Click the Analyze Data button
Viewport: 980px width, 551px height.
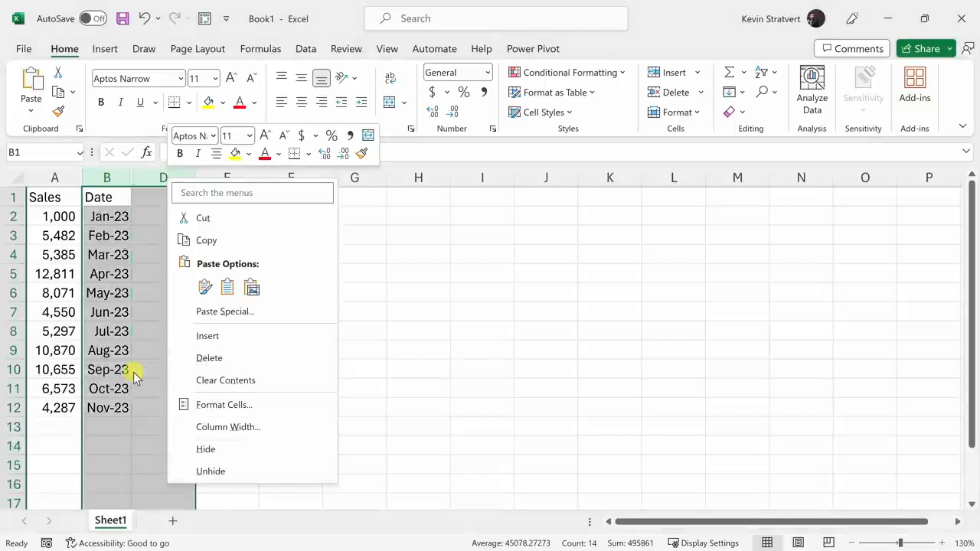pyautogui.click(x=812, y=90)
